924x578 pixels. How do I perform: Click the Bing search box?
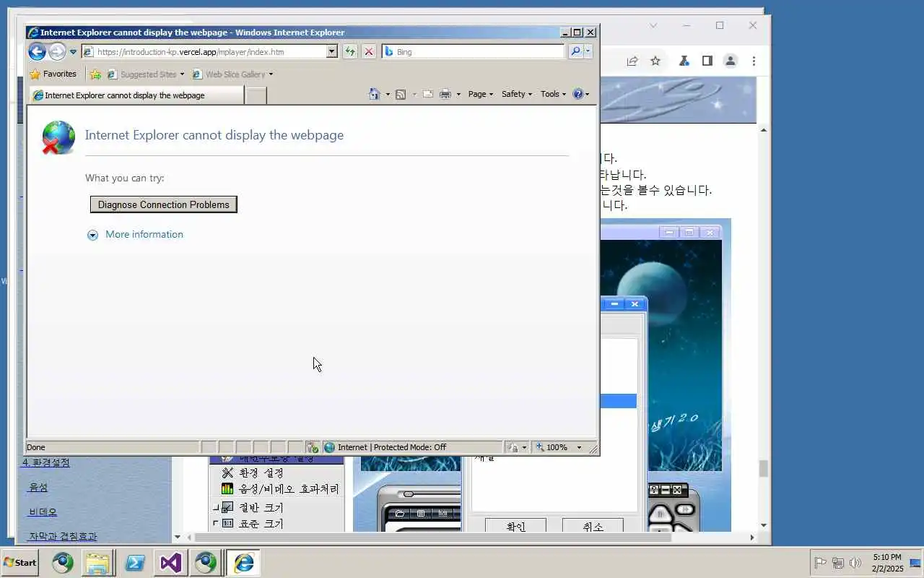(473, 51)
